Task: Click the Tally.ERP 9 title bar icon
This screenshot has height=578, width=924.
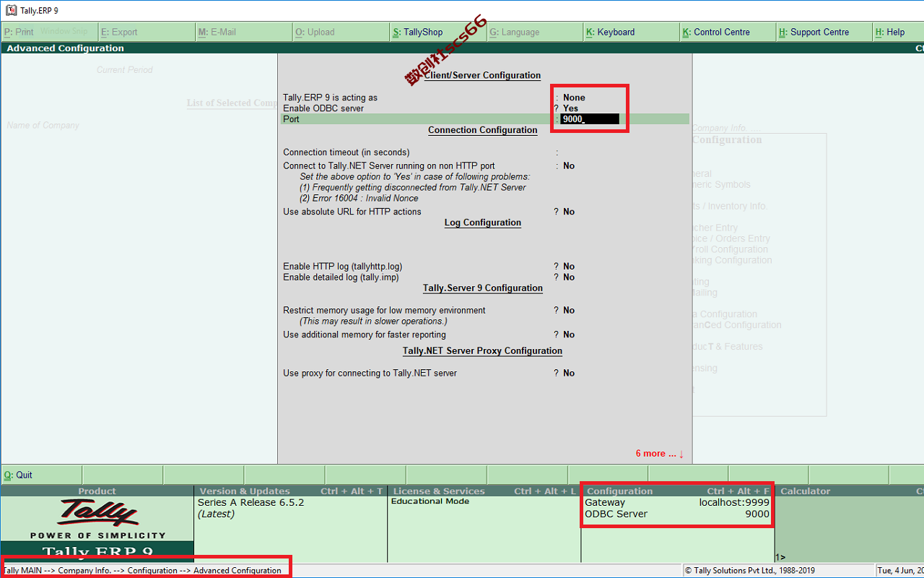Action: pos(11,11)
